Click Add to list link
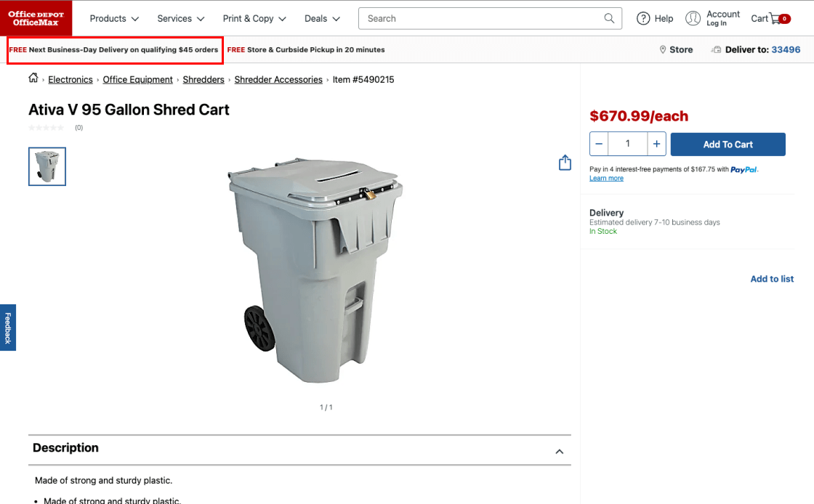 (x=772, y=279)
